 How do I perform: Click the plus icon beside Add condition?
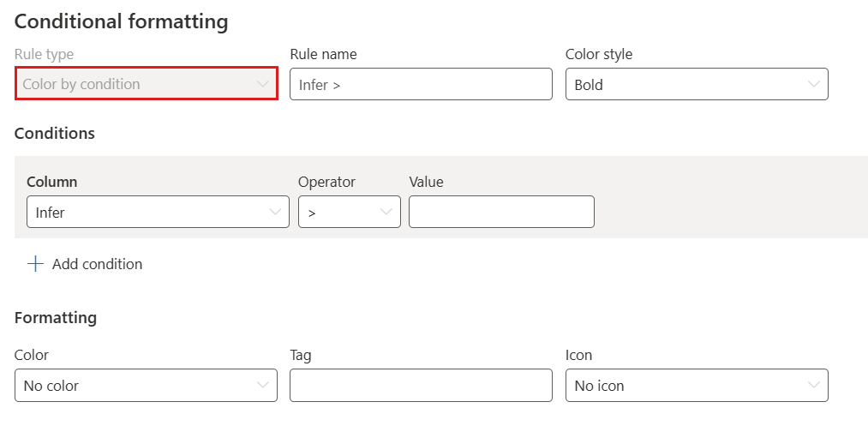(x=35, y=264)
